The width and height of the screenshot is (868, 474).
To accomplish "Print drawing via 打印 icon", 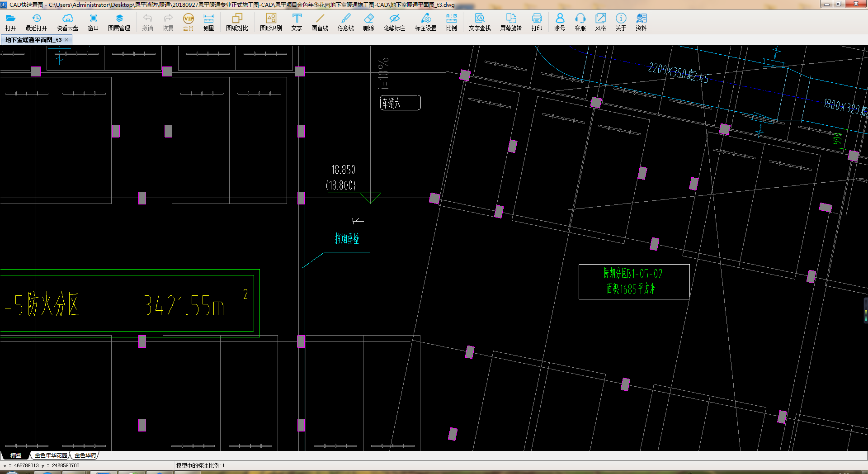I will [537, 22].
